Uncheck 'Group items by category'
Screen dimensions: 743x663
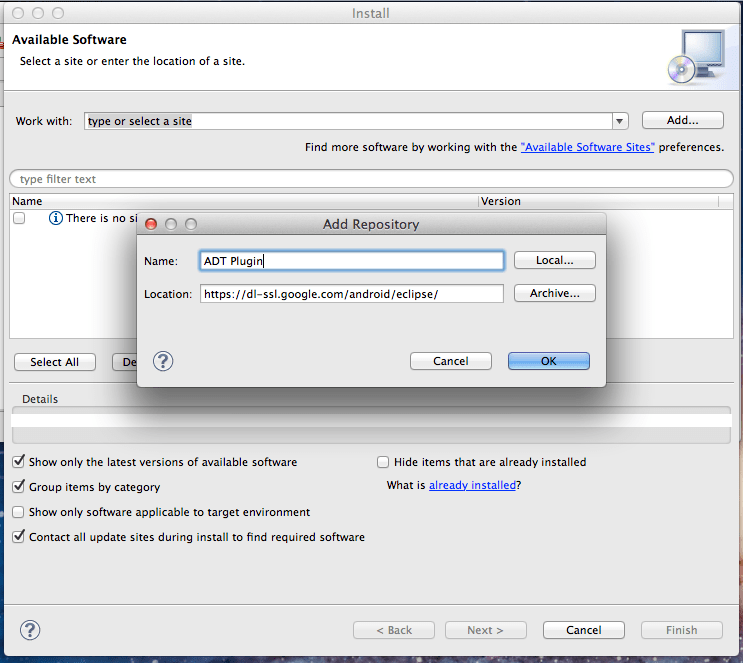tap(19, 487)
